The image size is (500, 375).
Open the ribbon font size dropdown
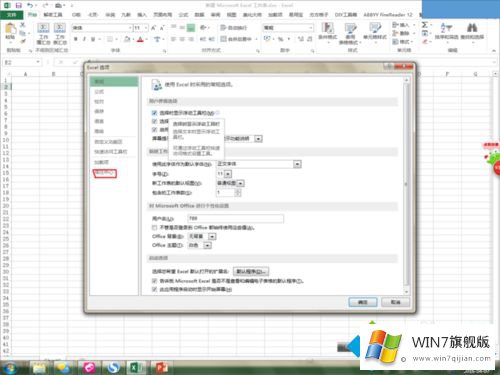coord(146,28)
